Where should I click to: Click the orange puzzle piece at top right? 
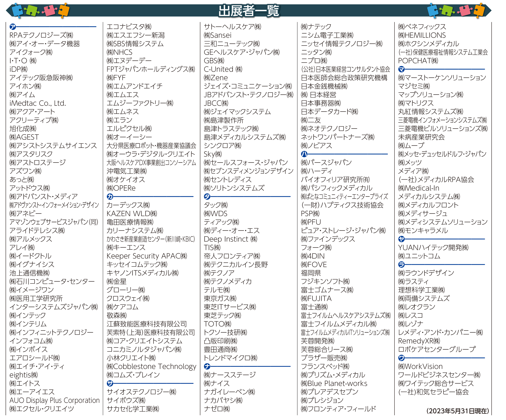[479, 11]
